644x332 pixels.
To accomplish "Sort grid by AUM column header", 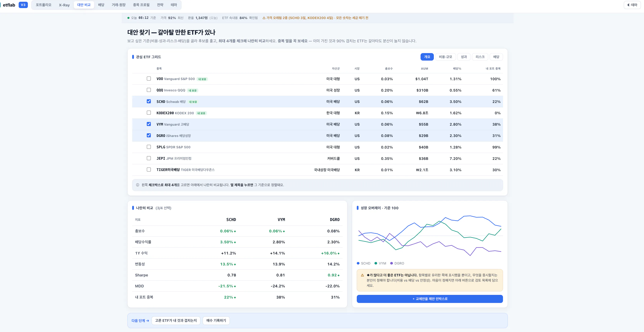I will tap(424, 69).
